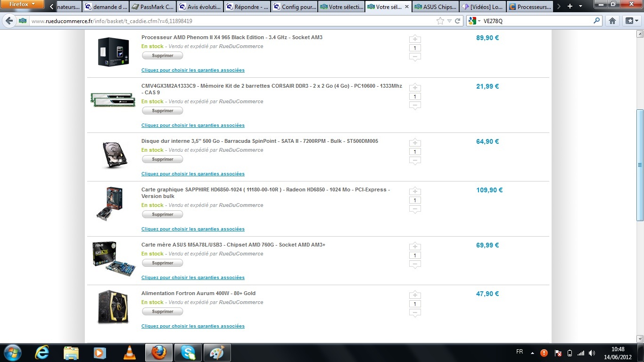Choose warranties for the ASUS motherboard

(193, 278)
